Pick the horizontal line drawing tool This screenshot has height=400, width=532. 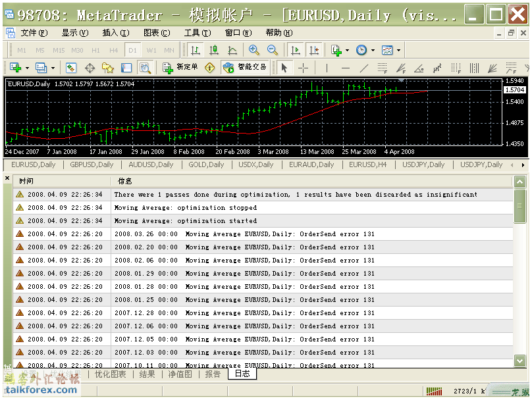pos(346,68)
